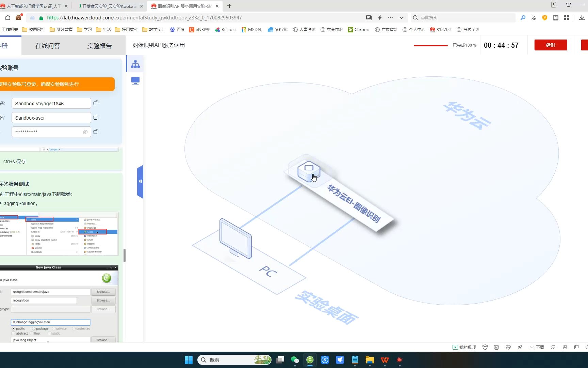
Task: Open the RuTrack bookmark
Action: click(226, 30)
